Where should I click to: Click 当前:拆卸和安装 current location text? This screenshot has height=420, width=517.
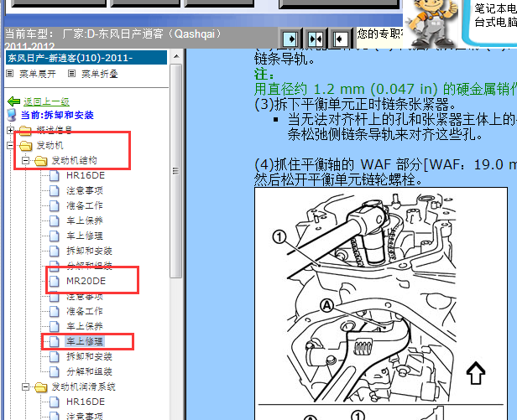pos(57,115)
